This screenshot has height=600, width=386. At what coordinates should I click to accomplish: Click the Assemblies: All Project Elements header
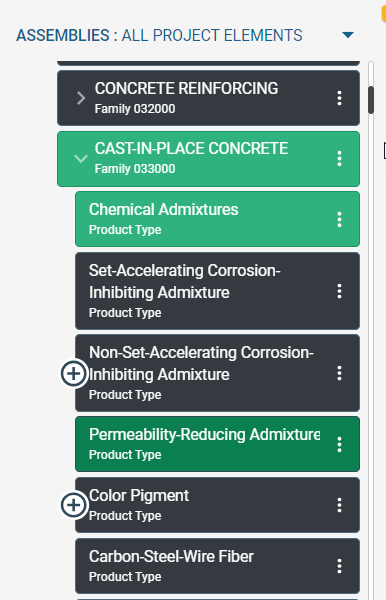[x=159, y=36]
